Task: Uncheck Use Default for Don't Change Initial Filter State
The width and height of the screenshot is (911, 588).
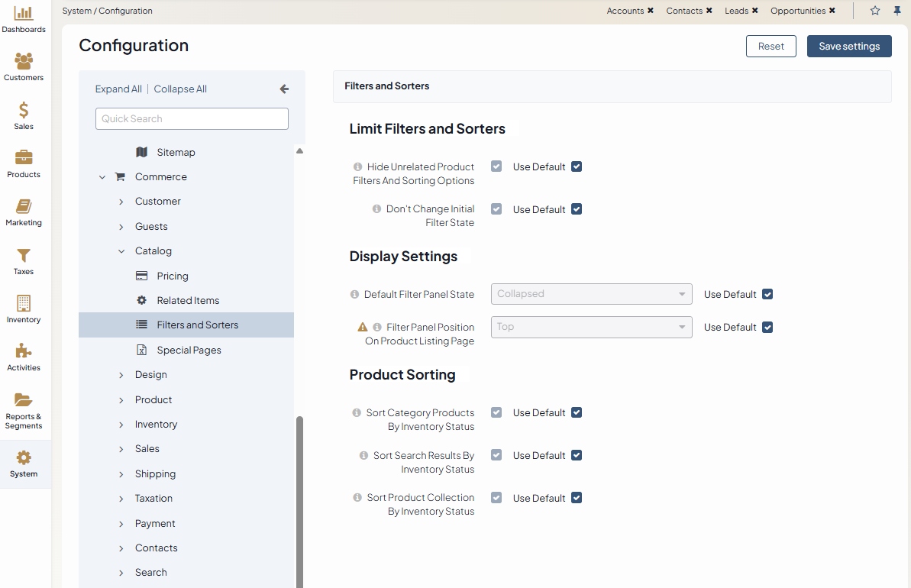Action: [x=577, y=209]
